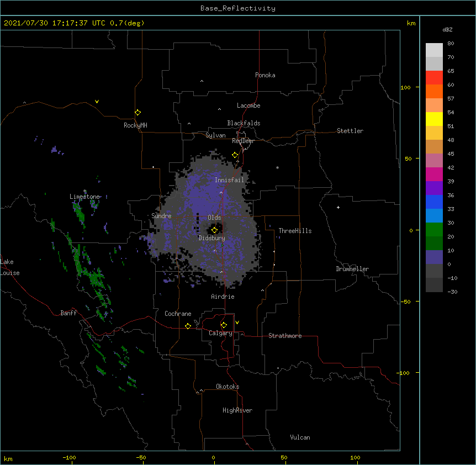The image size is (476, 465).
Task: Click the white asterisk marker above Limestone
Action: pos(85,191)
